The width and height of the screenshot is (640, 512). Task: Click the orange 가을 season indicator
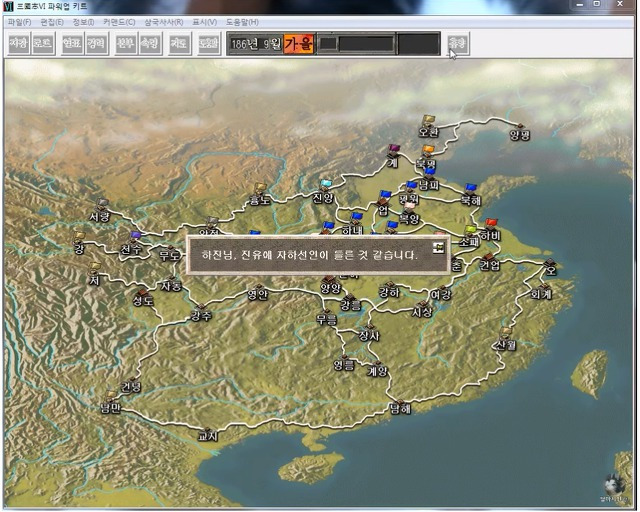pyautogui.click(x=299, y=43)
